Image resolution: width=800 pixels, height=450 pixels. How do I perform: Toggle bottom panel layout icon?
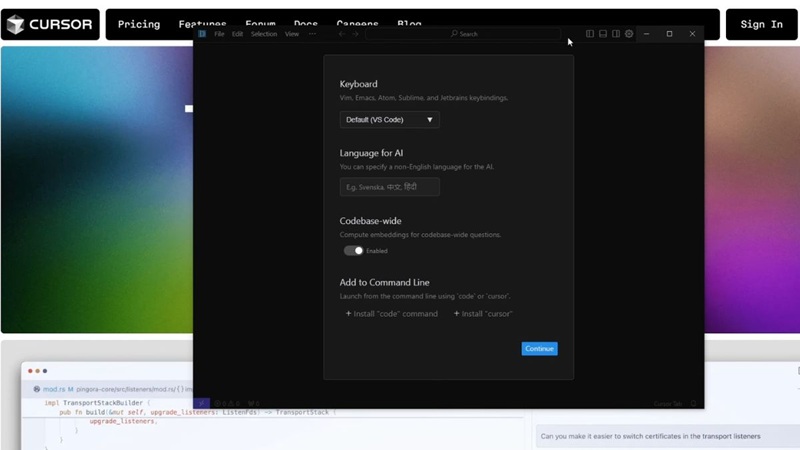(603, 34)
